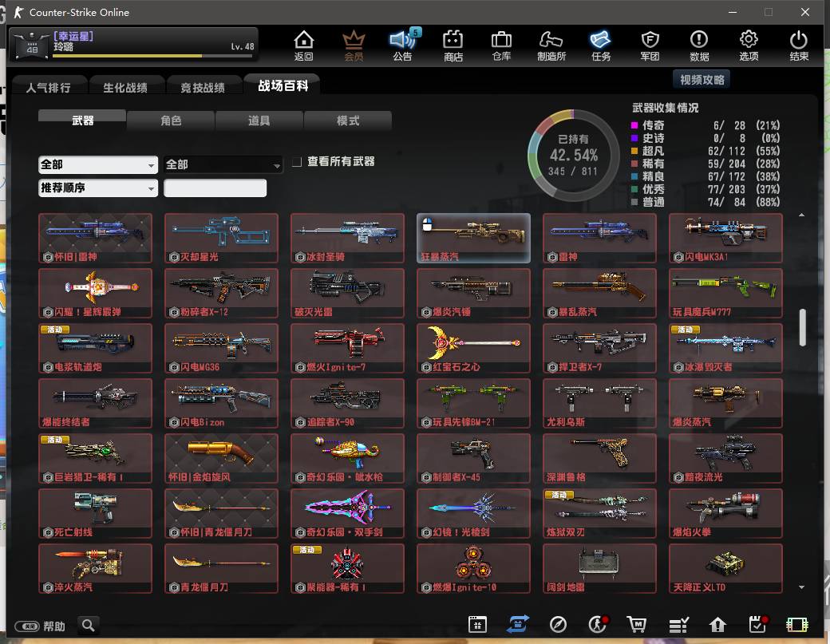
Task: Switch to the 竞技战绩 tab
Action: 203,87
